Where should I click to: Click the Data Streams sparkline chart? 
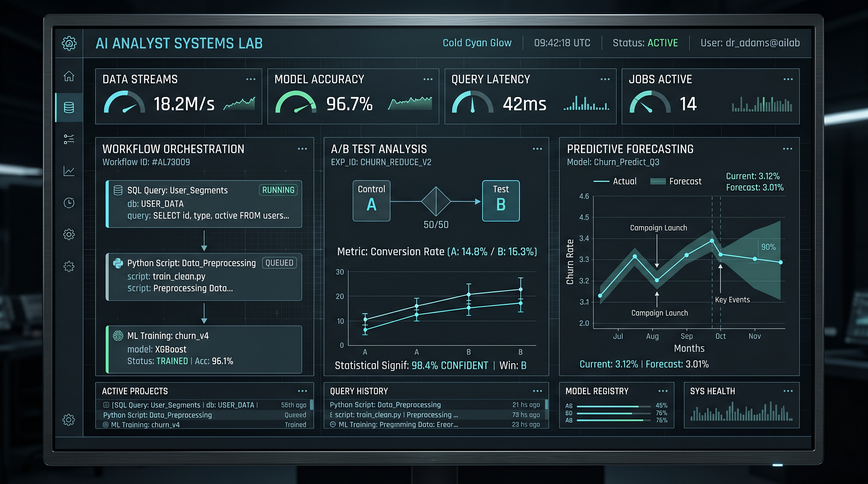[240, 104]
